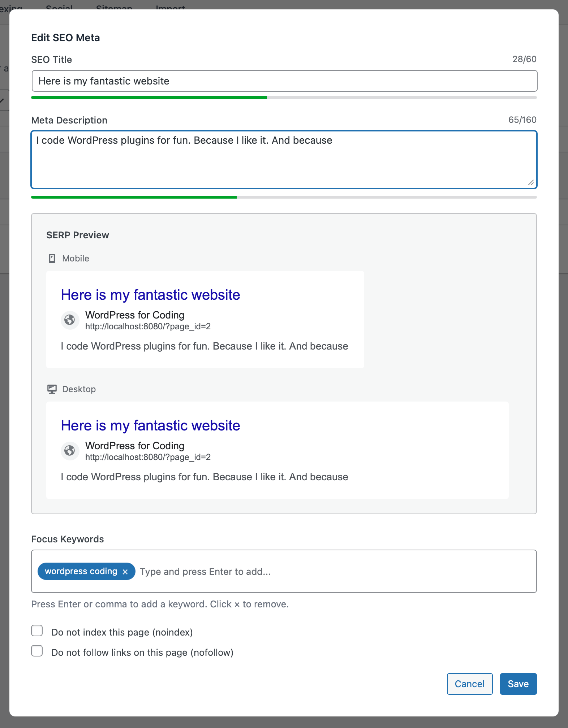Click the Save button

[x=518, y=684]
